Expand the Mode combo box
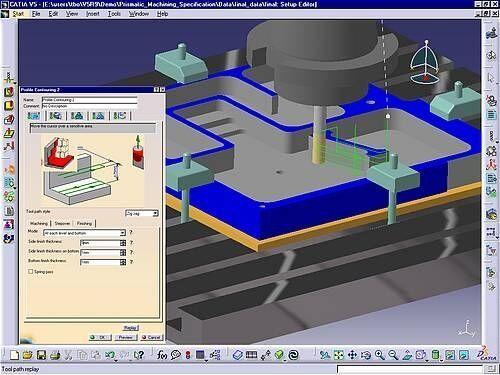This screenshot has height=375, width=500. [84, 233]
